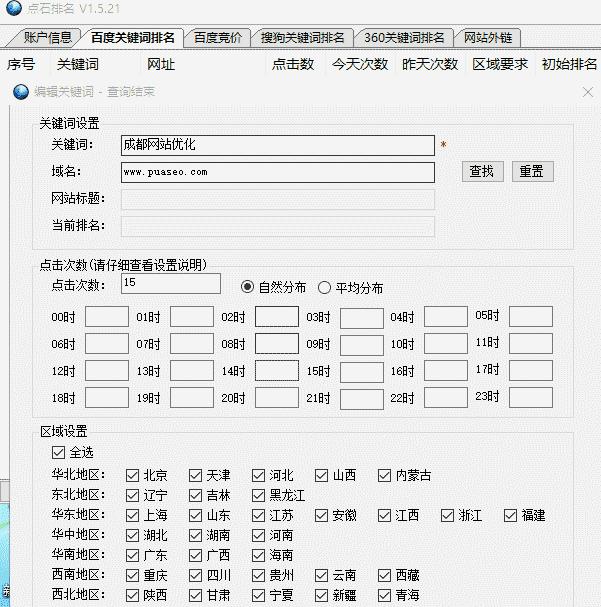
Task: Click the 网址 column header
Action: pos(161,64)
